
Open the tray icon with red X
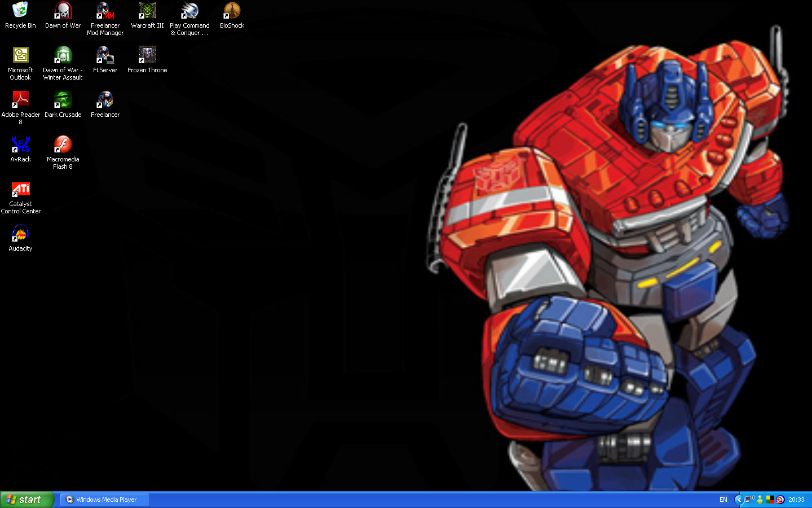point(780,500)
